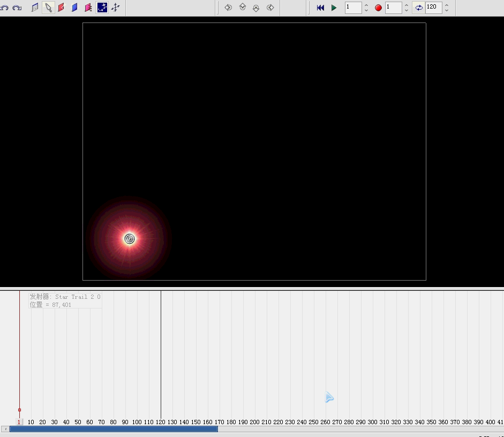504x437 pixels.
Task: Choose the pink Add Force tool
Action: point(88,7)
